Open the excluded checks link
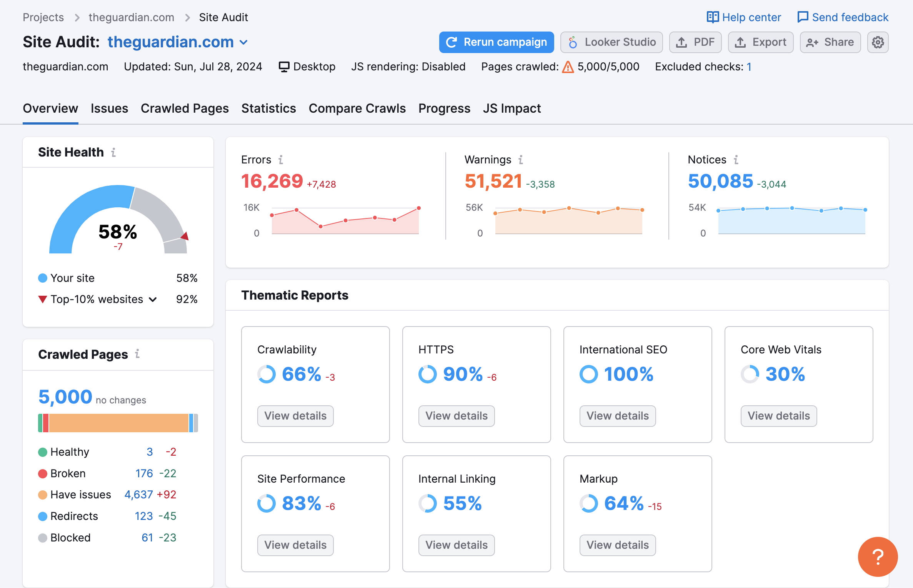 click(749, 67)
